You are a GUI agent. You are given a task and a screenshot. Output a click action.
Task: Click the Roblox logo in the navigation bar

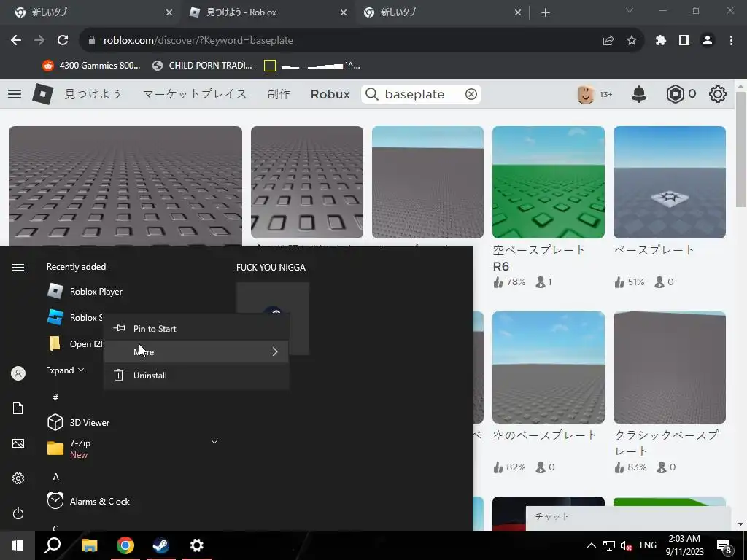pyautogui.click(x=43, y=94)
